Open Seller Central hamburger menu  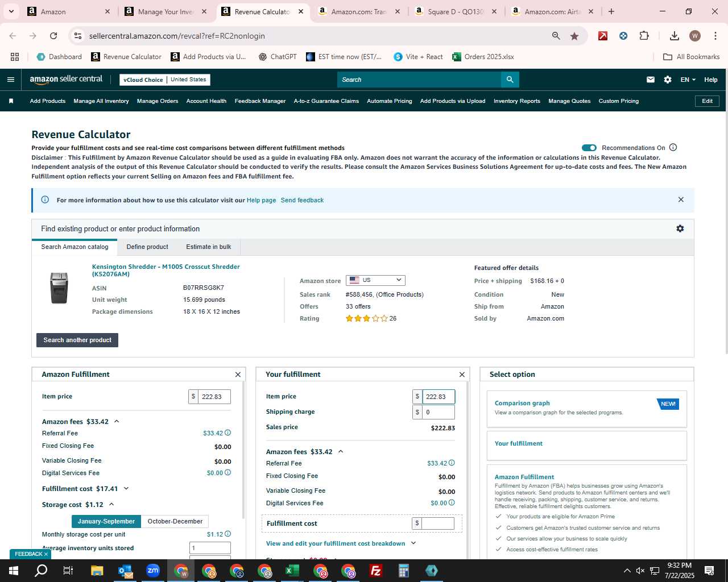pos(10,80)
